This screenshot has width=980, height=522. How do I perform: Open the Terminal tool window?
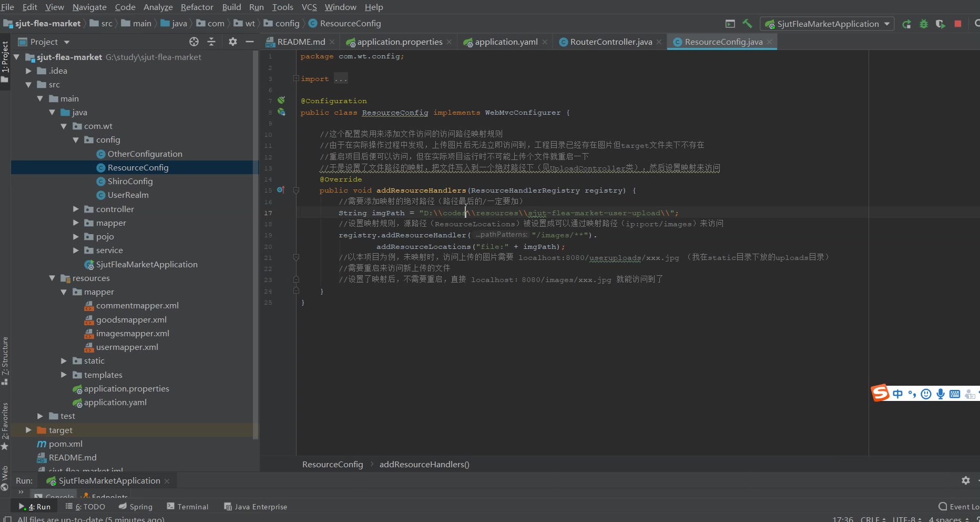point(188,506)
